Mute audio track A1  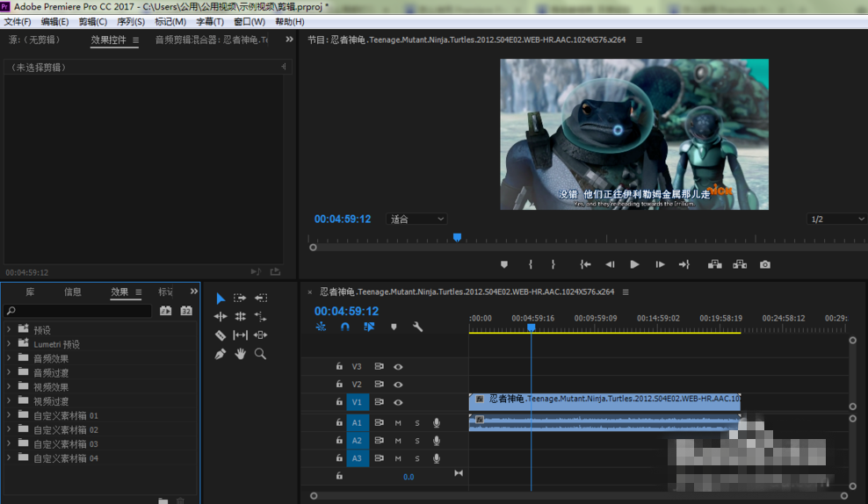(398, 423)
